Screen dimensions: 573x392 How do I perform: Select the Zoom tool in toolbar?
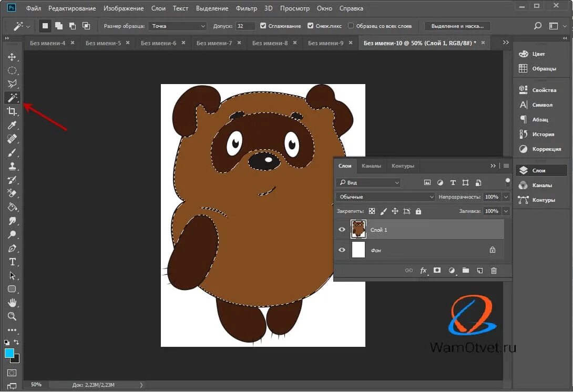(x=12, y=316)
